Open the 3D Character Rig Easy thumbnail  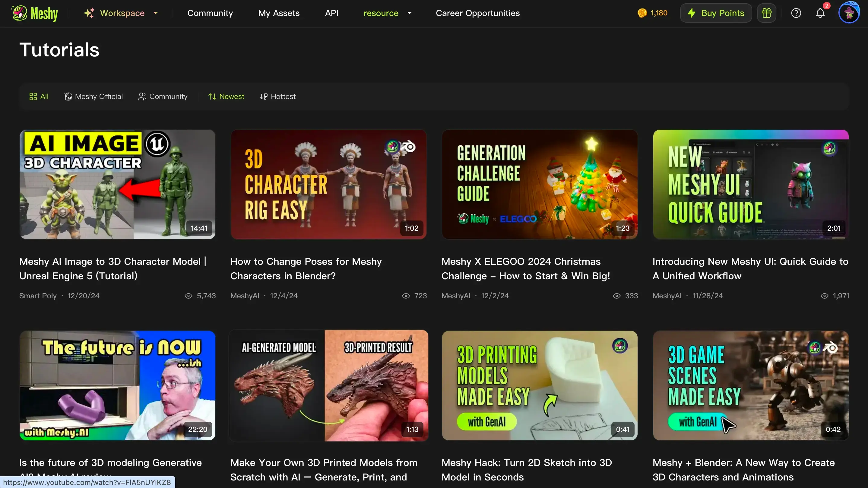(x=328, y=184)
